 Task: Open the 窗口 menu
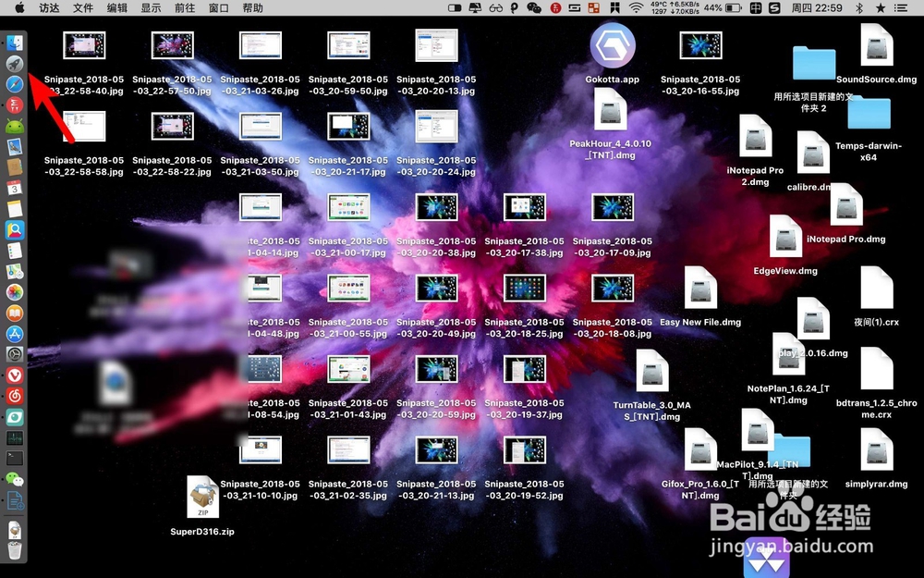(219, 7)
